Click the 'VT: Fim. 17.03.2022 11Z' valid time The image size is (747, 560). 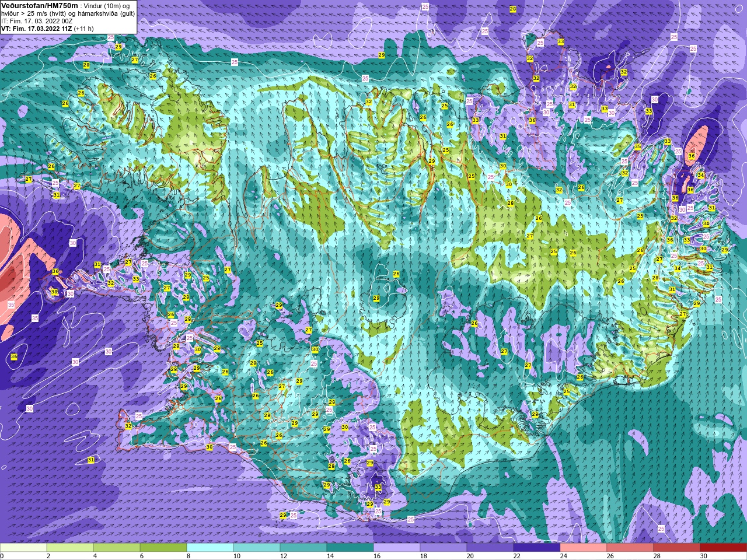pyautogui.click(x=37, y=28)
